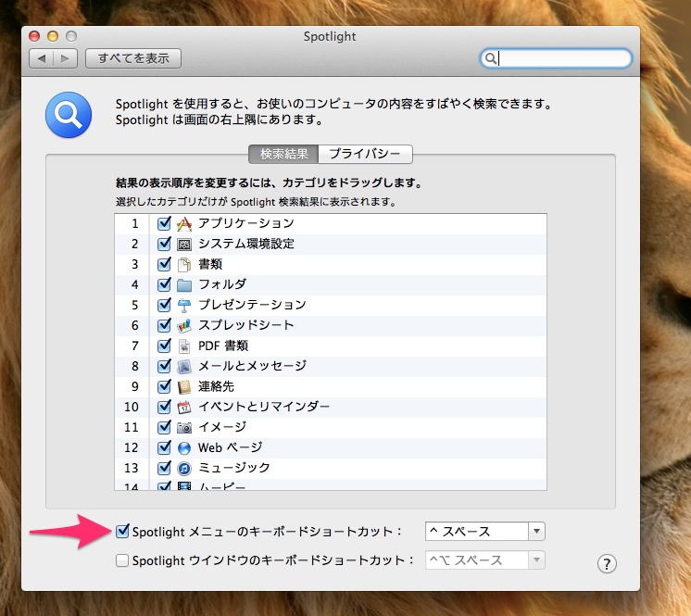691x616 pixels.
Task: Select row 2 labeled システム環境設定
Action: (331, 244)
